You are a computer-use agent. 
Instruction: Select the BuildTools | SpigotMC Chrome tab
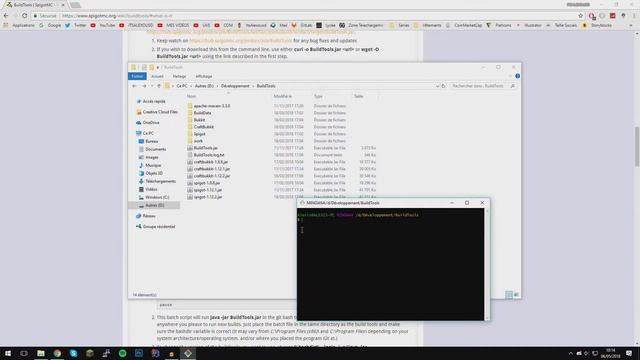(35, 5)
